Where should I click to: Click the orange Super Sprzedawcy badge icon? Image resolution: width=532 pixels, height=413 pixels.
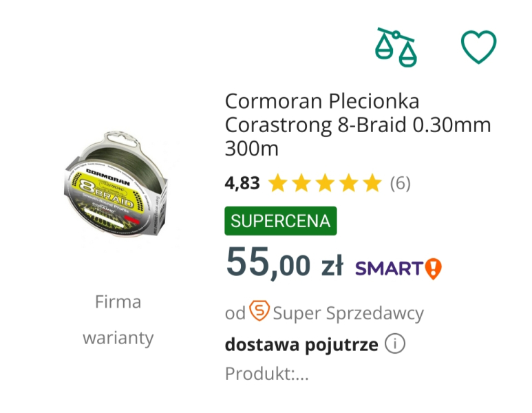pos(259,313)
